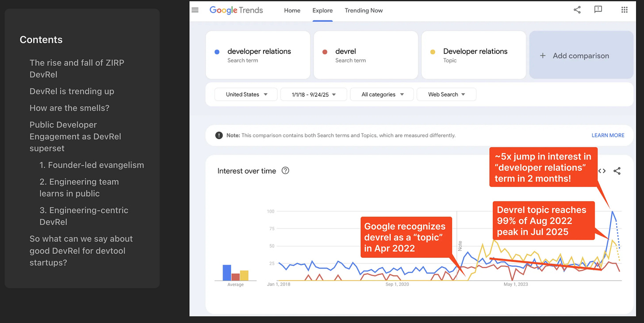Viewport: 644px width, 323px height.
Task: Click the 'May 1, 2023' axis label
Action: click(516, 284)
